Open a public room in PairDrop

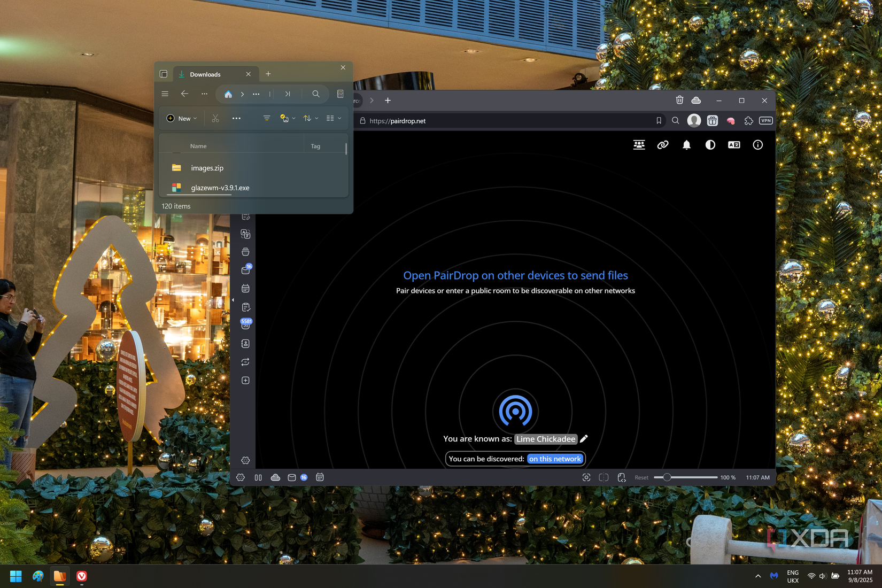pos(639,144)
